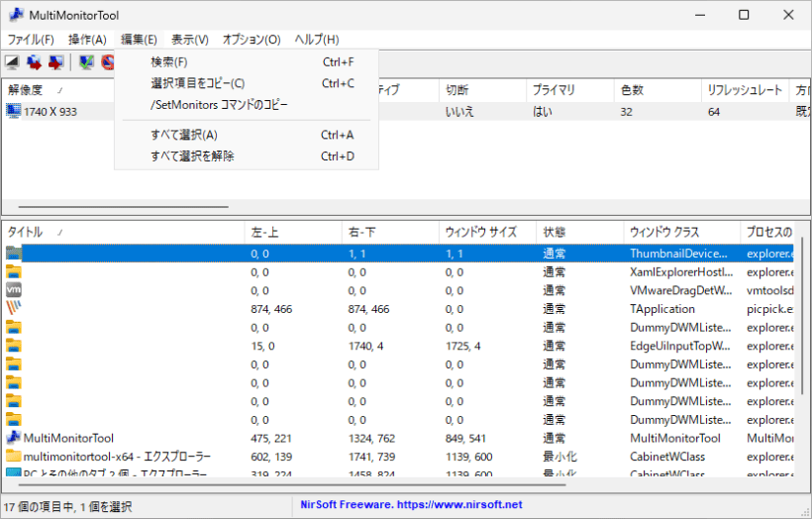Click the folder icon in the XamlExplorerHostI row
Image resolution: width=812 pixels, height=519 pixels.
14,272
